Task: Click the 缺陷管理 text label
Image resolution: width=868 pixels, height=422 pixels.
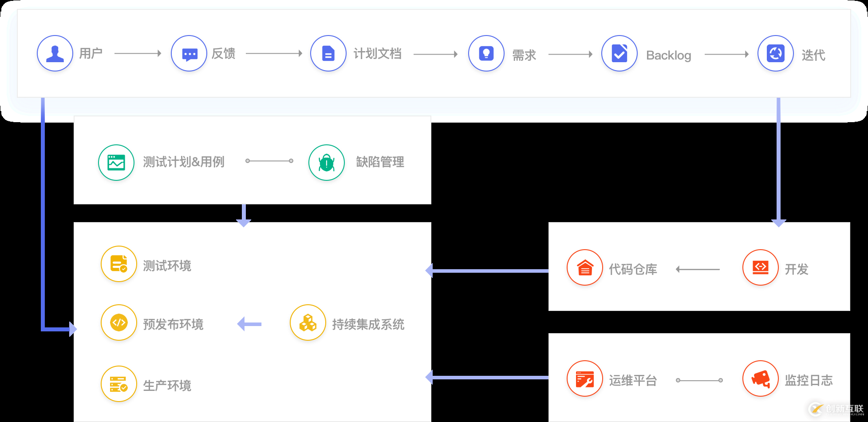Action: click(380, 163)
